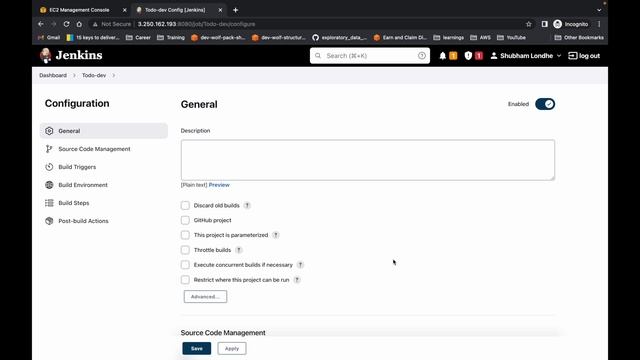Show help for This project is parameterized

[x=276, y=235]
